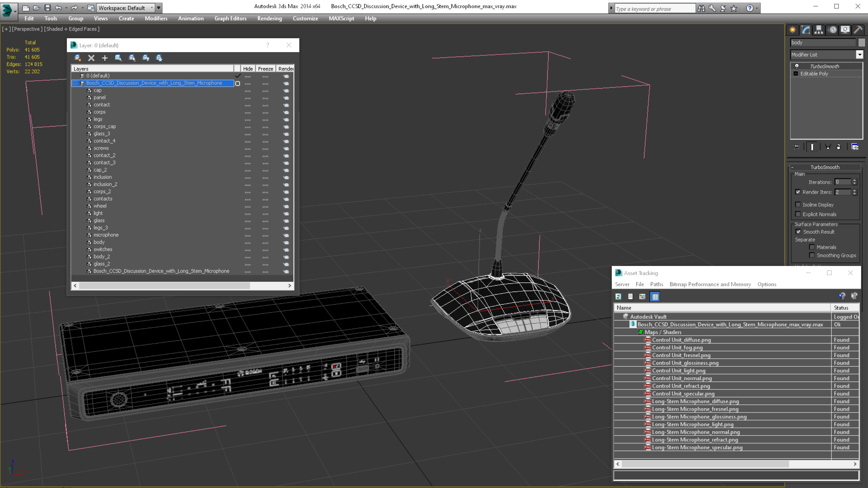The height and width of the screenshot is (488, 868).
Task: Click the Name column header in Asset Tracking
Action: (722, 308)
